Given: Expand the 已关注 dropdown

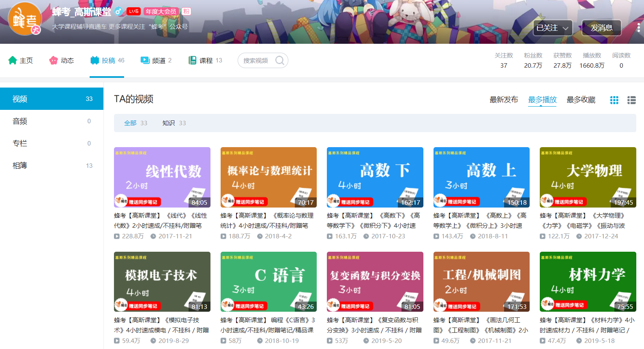Looking at the screenshot, I should pos(552,28).
